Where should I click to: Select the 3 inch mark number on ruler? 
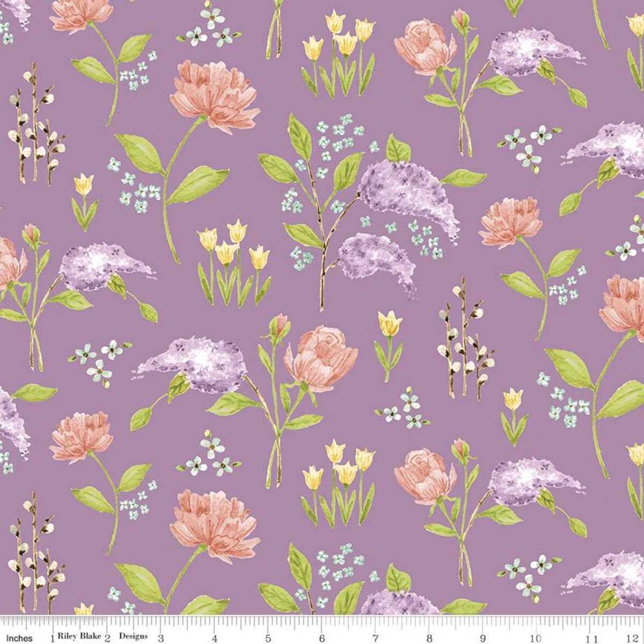161,638
